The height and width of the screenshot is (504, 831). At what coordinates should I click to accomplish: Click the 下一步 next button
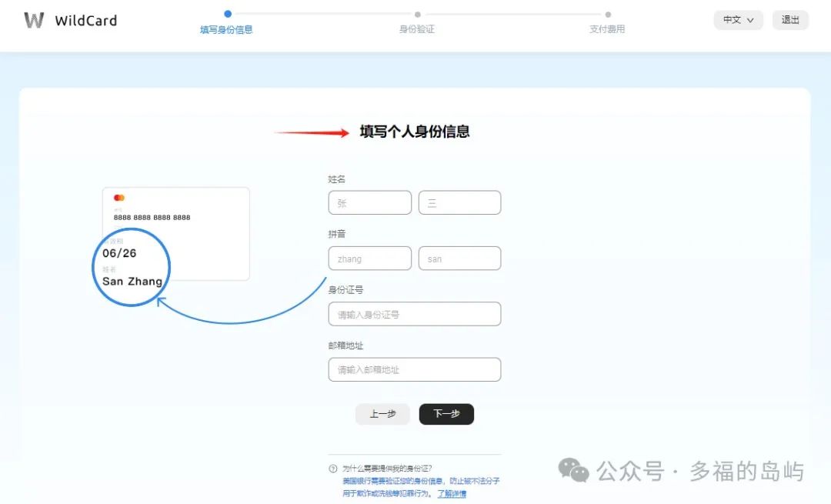pos(446,414)
